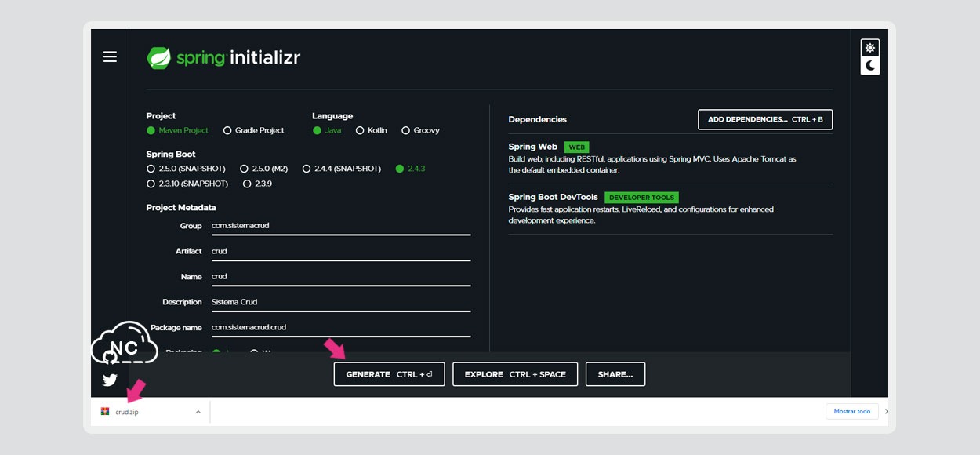Click Mostrar todo downloads button

852,411
